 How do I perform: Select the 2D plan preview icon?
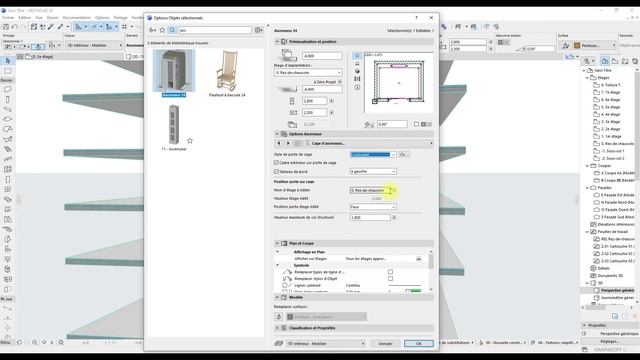(357, 56)
